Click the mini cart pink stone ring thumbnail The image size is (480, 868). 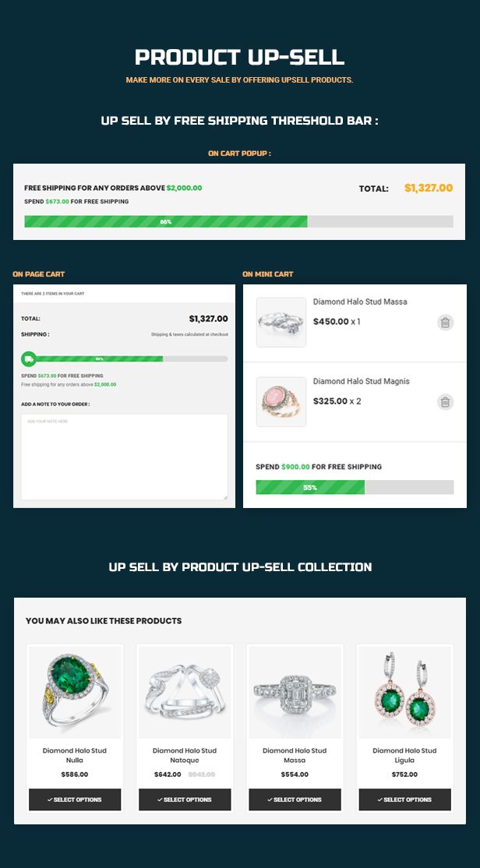click(x=281, y=402)
